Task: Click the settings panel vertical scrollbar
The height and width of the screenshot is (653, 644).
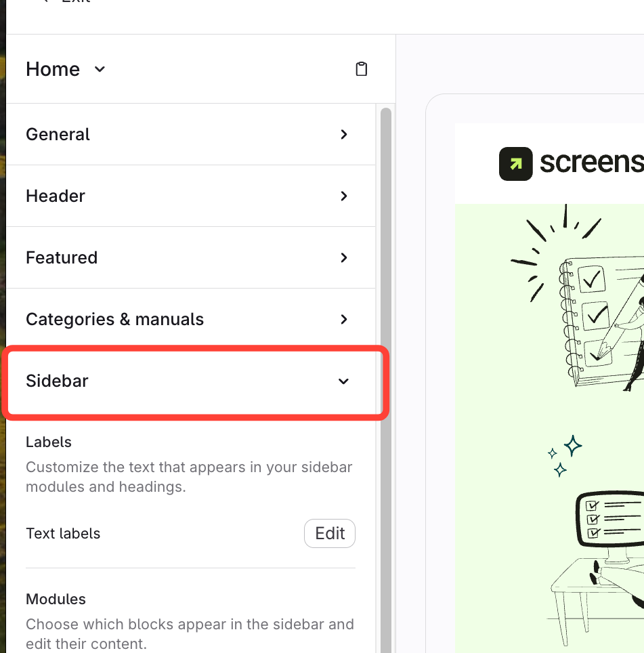Action: [x=386, y=379]
